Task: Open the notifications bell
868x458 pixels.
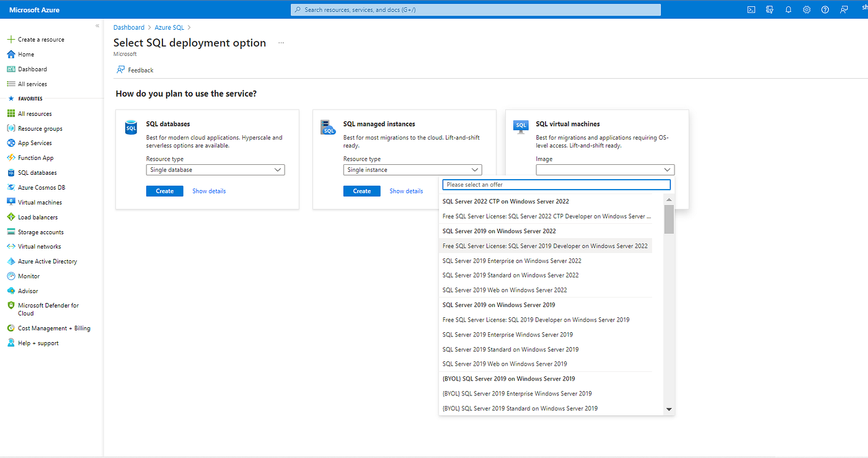Action: pyautogui.click(x=788, y=9)
